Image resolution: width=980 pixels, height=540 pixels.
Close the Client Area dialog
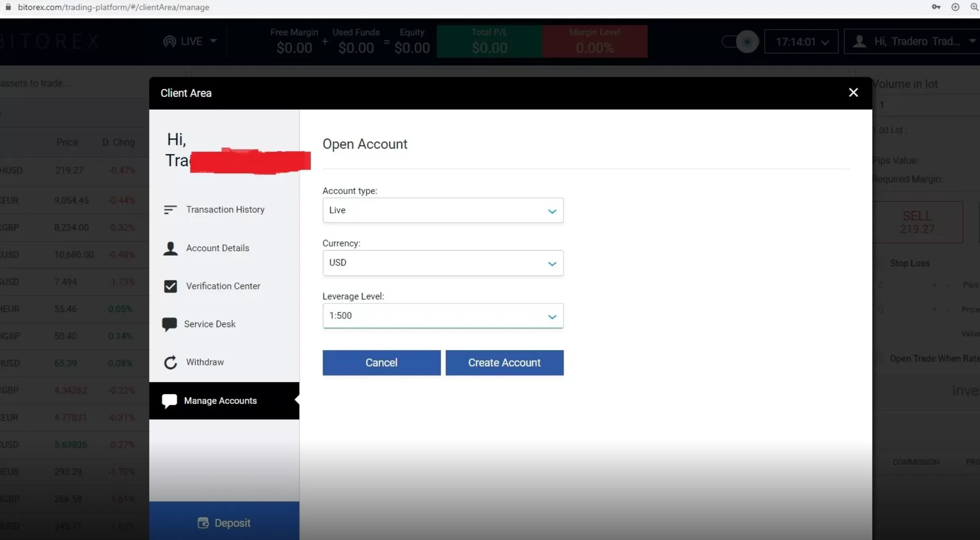(853, 93)
